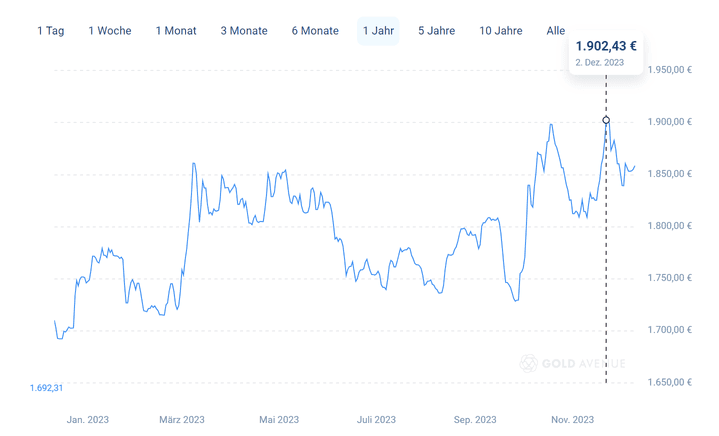
Task: Show the Alle time range
Action: (556, 31)
